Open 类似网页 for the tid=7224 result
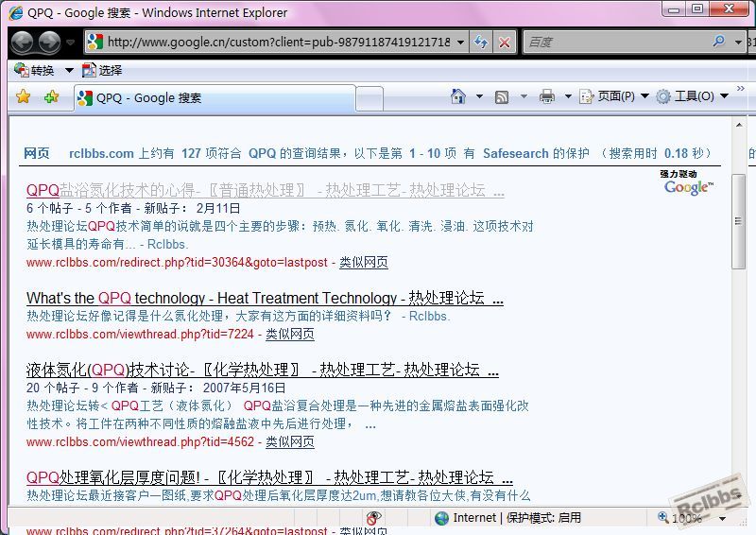The height and width of the screenshot is (535, 756). [x=290, y=335]
